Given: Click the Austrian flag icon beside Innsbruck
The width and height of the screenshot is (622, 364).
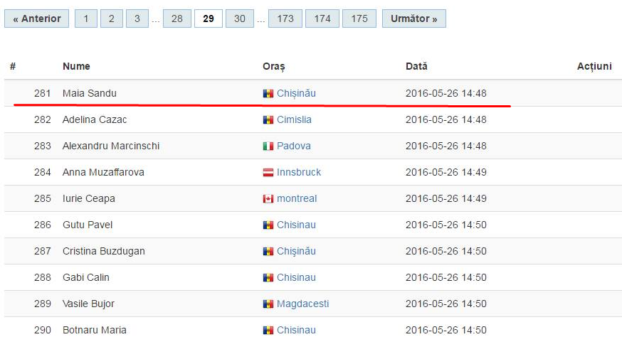Looking at the screenshot, I should pos(268,172).
